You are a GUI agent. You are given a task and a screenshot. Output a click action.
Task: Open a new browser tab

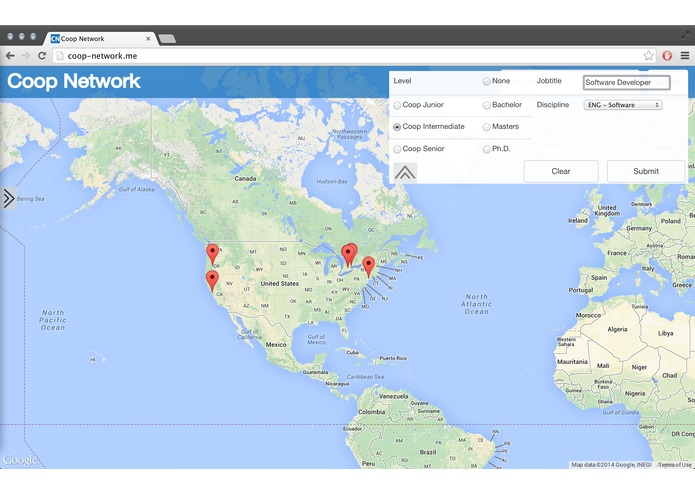click(167, 39)
